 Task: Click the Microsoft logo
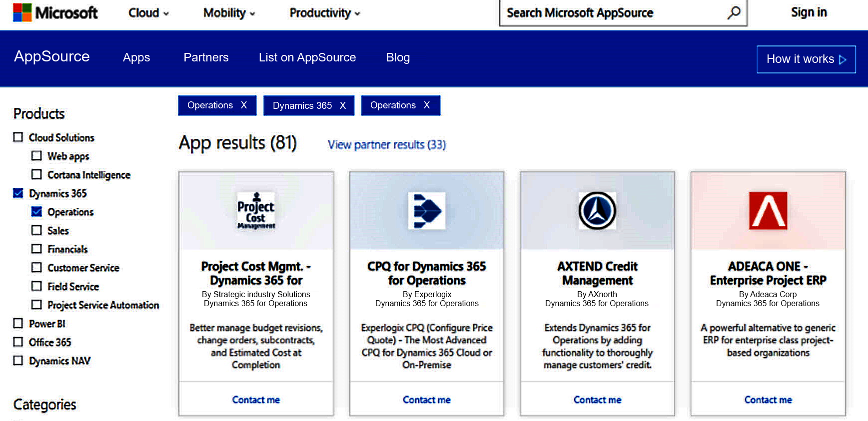pyautogui.click(x=55, y=12)
